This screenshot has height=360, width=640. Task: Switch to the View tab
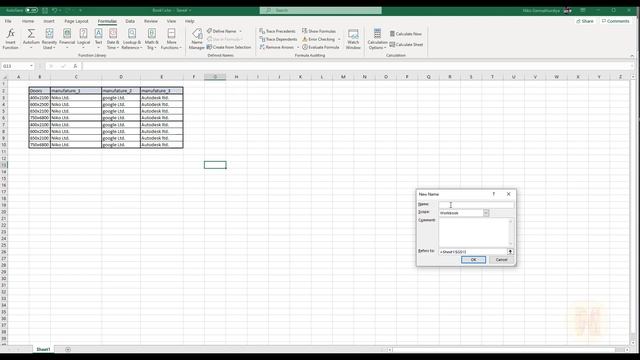pos(171,21)
